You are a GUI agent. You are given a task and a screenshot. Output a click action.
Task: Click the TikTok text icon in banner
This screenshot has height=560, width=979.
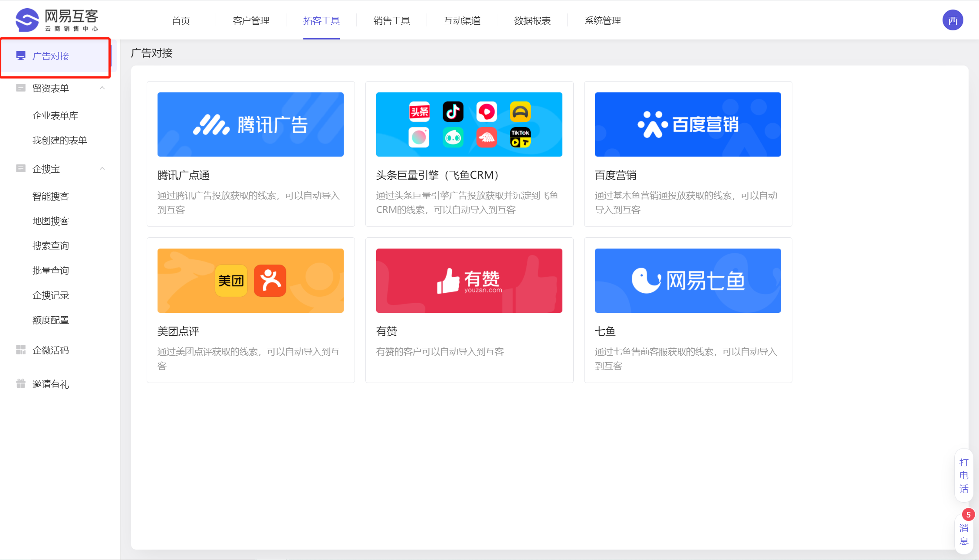click(520, 138)
